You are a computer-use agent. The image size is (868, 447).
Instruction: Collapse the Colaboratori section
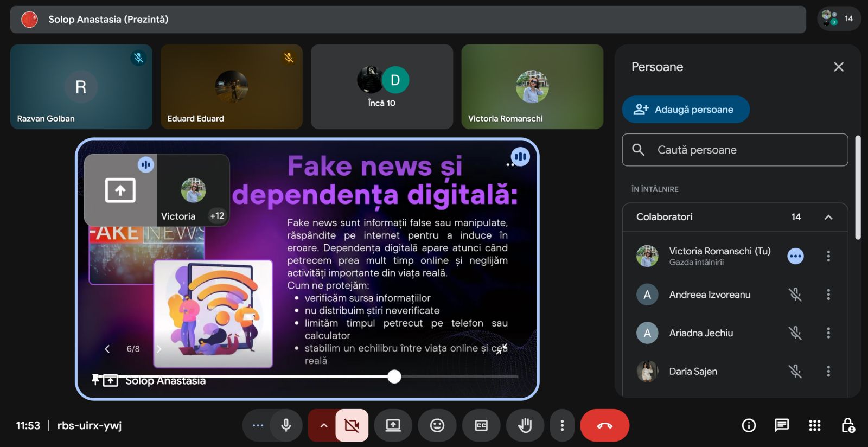(828, 217)
